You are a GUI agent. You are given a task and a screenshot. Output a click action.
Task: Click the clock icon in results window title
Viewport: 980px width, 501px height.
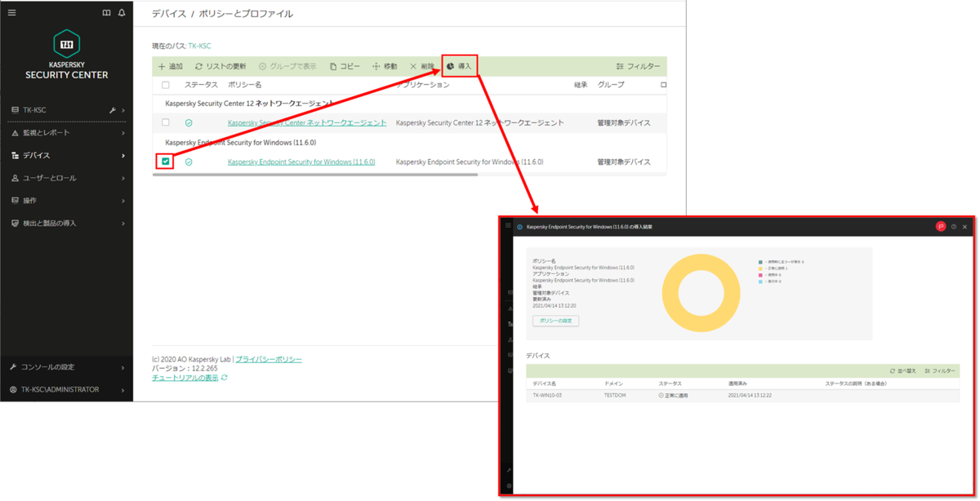coord(519,227)
